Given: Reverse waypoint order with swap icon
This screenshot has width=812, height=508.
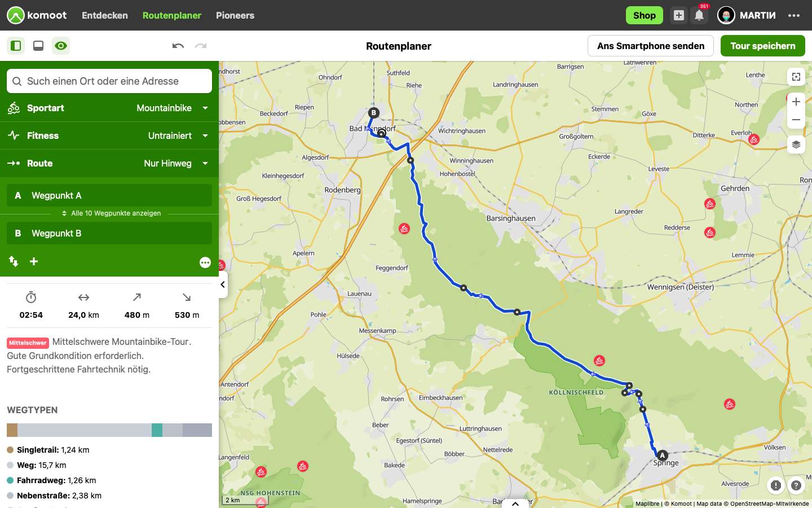Looking at the screenshot, I should tap(14, 261).
